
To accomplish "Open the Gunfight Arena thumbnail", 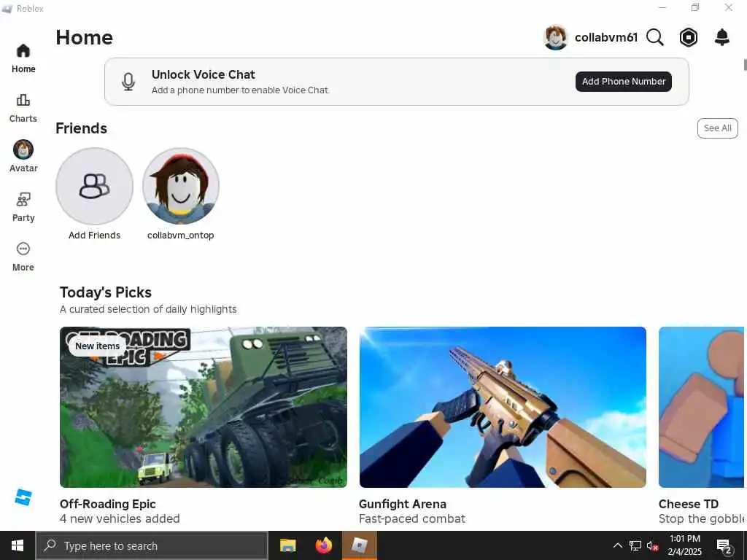I will pyautogui.click(x=503, y=407).
